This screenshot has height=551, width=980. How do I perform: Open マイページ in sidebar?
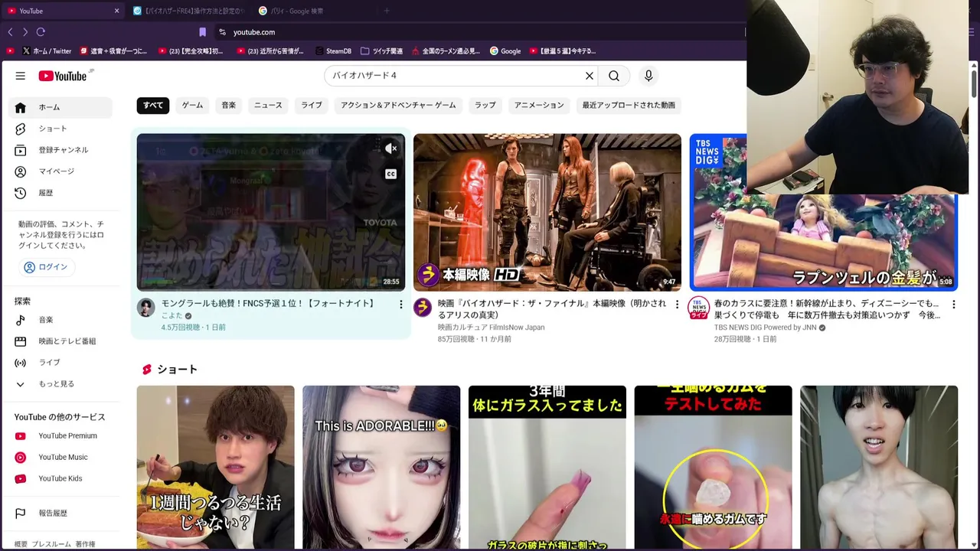(x=60, y=171)
